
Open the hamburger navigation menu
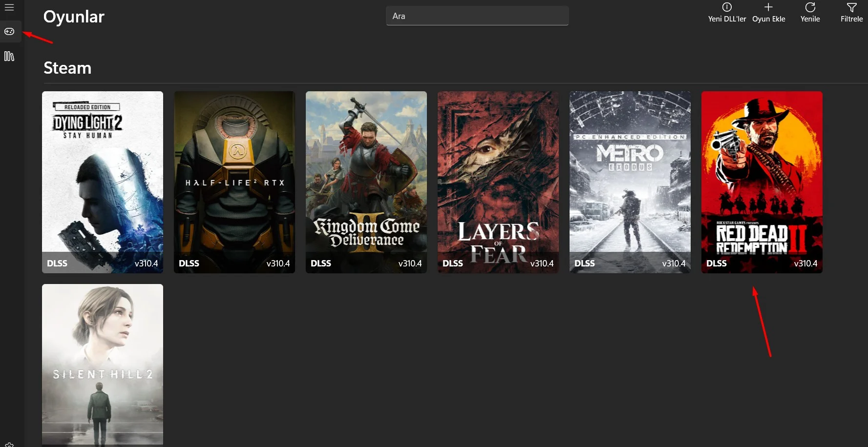coord(9,7)
